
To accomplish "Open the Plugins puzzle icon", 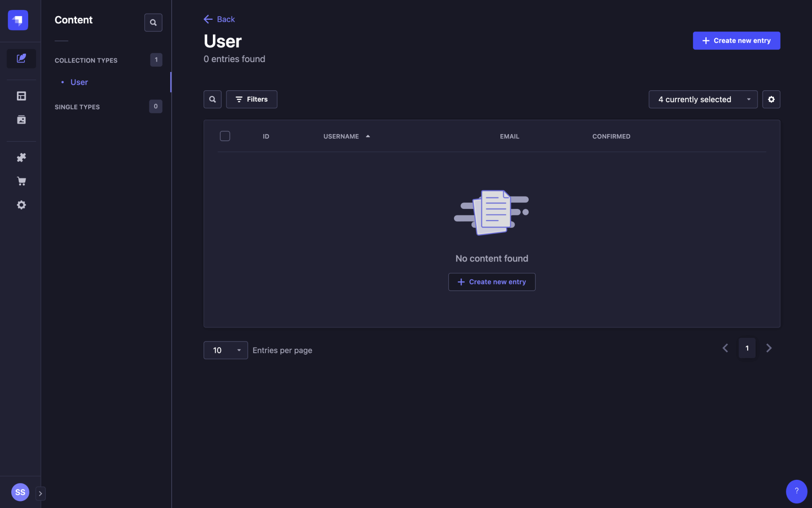I will (21, 157).
